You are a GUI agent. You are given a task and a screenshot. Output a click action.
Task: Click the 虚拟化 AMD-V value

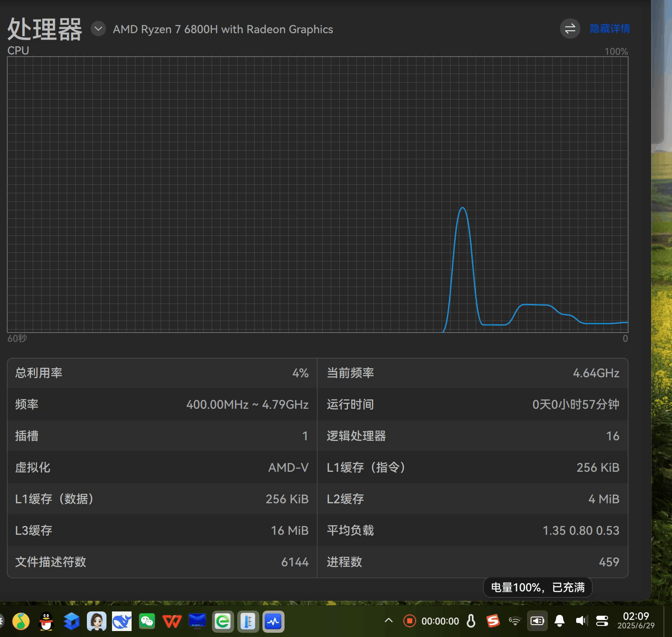pyautogui.click(x=288, y=468)
